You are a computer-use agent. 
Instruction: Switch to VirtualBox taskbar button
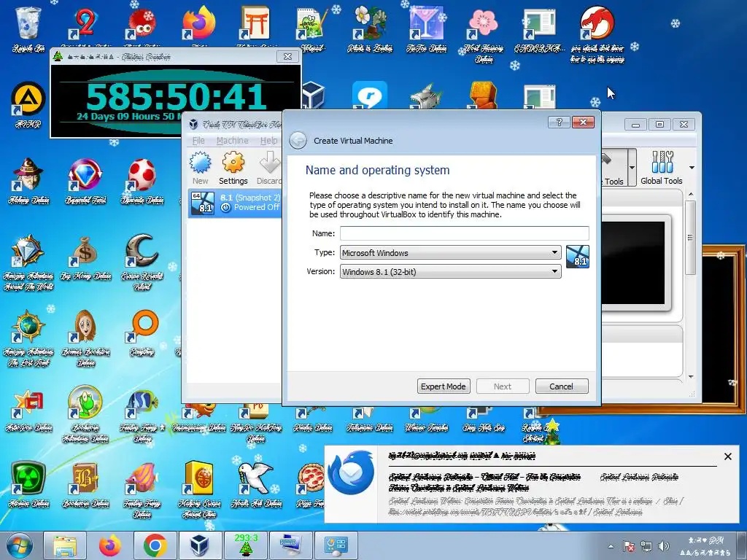[x=200, y=545]
